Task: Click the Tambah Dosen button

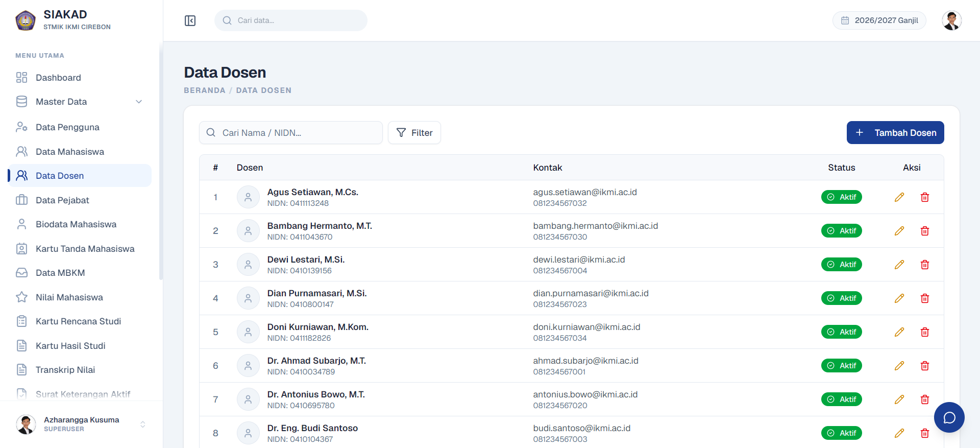Action: 895,133
